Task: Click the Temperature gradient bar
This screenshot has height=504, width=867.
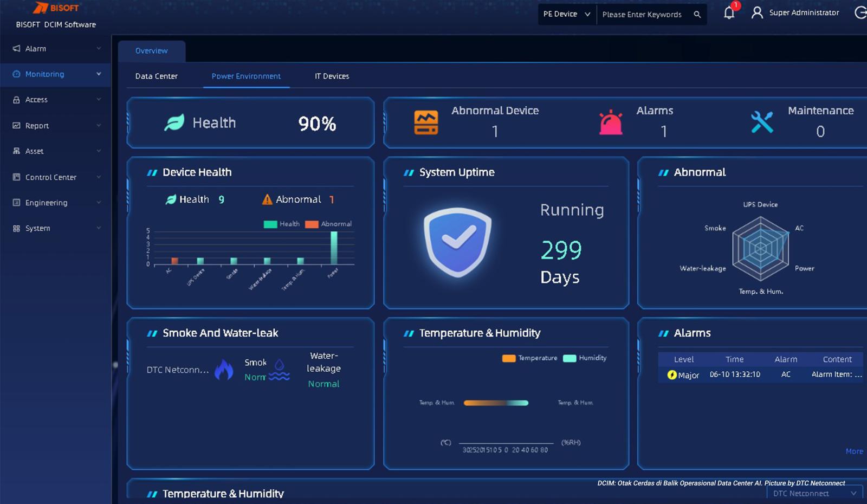Action: (x=495, y=403)
